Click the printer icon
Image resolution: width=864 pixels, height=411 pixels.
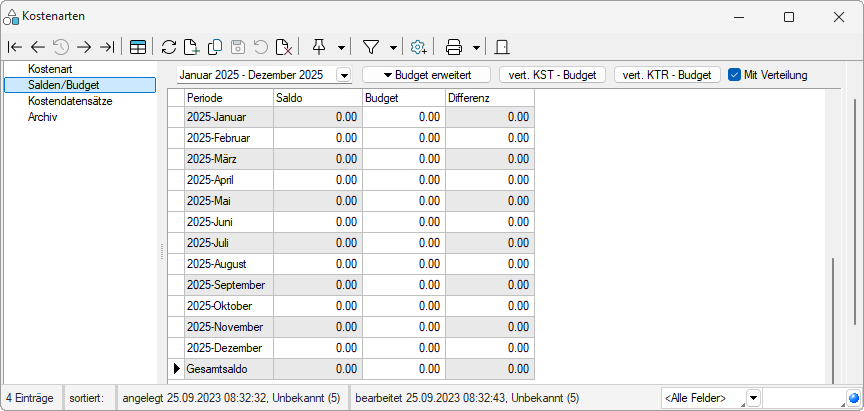pos(454,47)
